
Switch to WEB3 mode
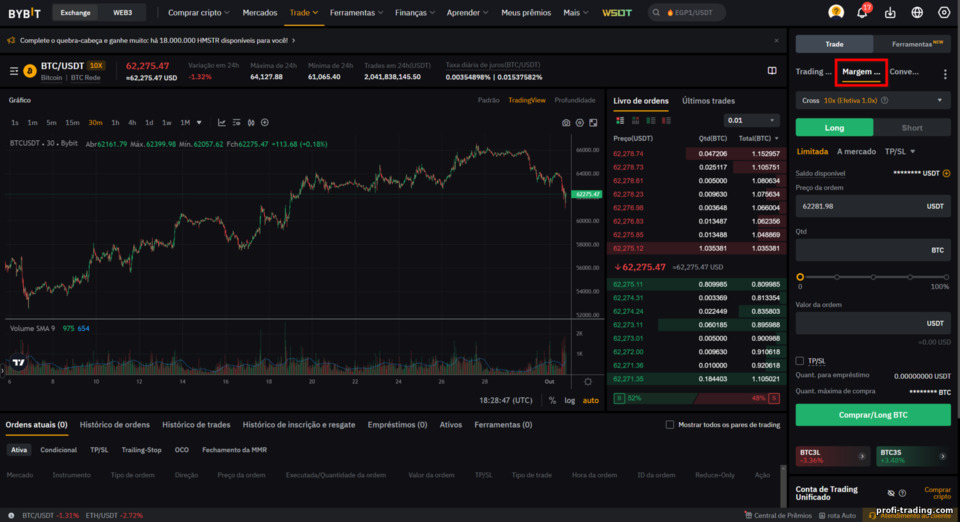[122, 13]
